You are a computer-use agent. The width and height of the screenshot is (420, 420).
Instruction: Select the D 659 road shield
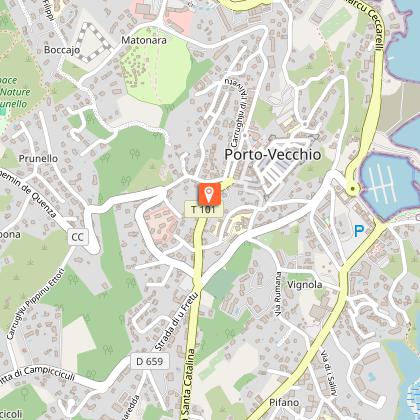(150, 361)
